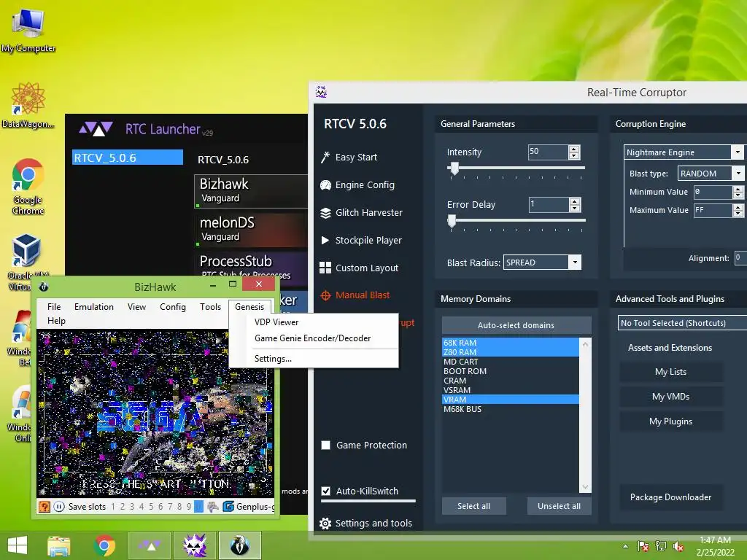Screen dimensions: 747x560
Task: Open My Lists button
Action: click(671, 372)
